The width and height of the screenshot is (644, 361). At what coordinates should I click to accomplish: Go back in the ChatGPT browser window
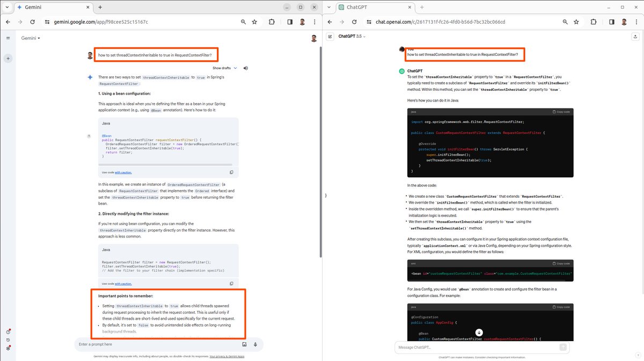[330, 22]
